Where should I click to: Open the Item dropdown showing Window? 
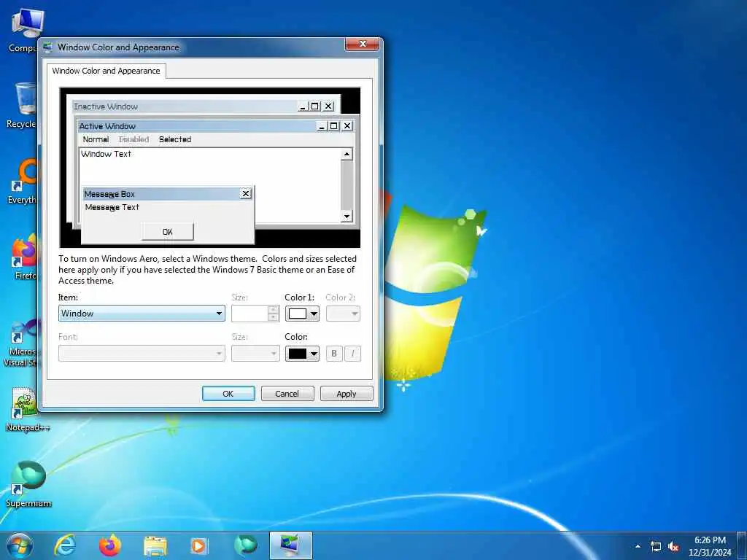point(142,314)
